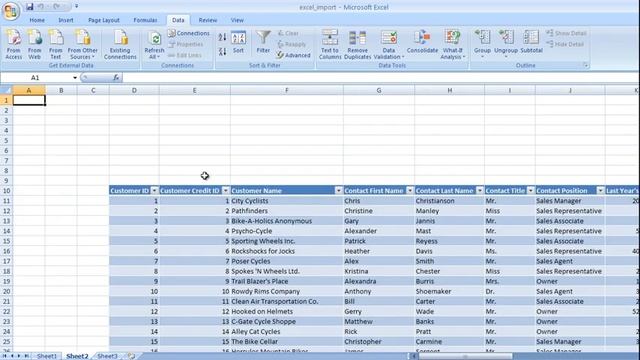Click the Trail Blazer's Place cell
This screenshot has height=360, width=640.
pos(287,281)
